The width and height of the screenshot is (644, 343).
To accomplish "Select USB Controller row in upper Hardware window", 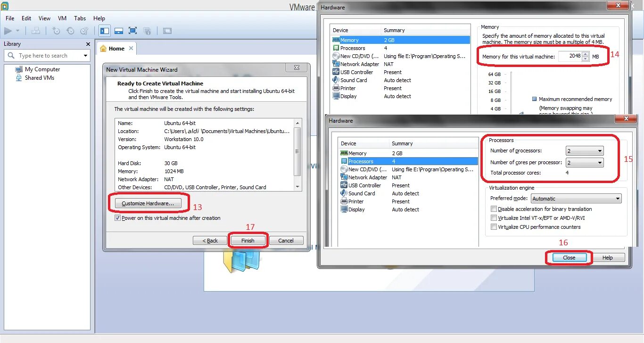I will 400,72.
